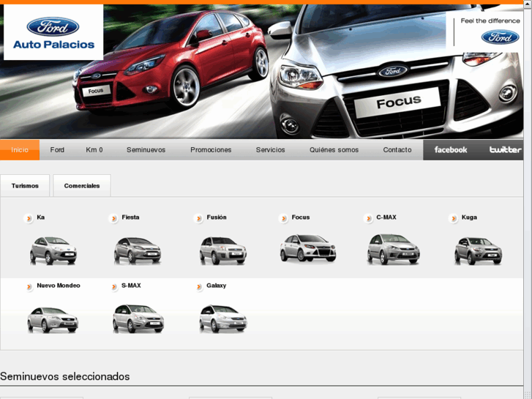Select the Nuevo Mondeo car thumbnail
Image resolution: width=532 pixels, height=399 pixels.
coord(53,319)
